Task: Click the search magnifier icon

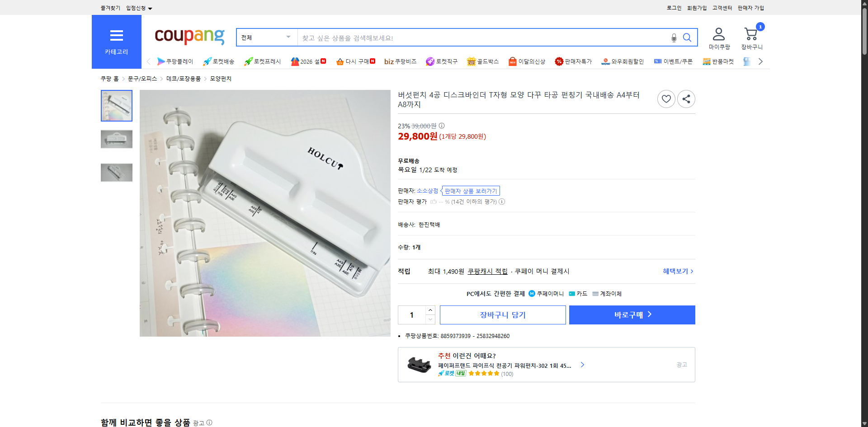Action: pos(687,38)
